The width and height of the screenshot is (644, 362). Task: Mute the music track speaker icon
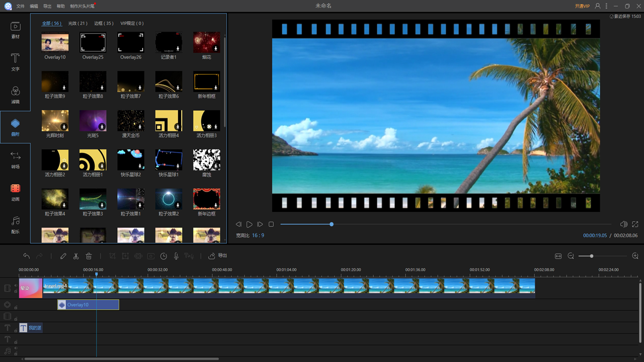(16, 348)
